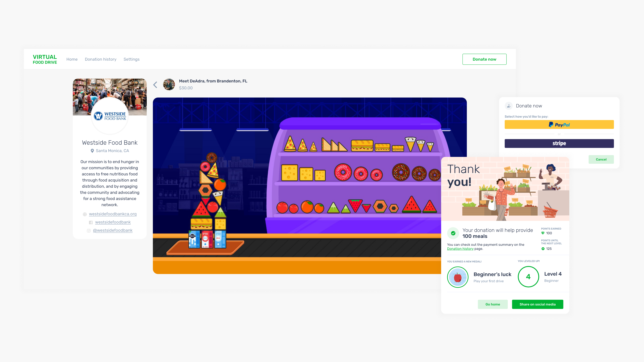Open the Settings navigation item
Viewport: 644px width, 362px height.
[x=132, y=59]
